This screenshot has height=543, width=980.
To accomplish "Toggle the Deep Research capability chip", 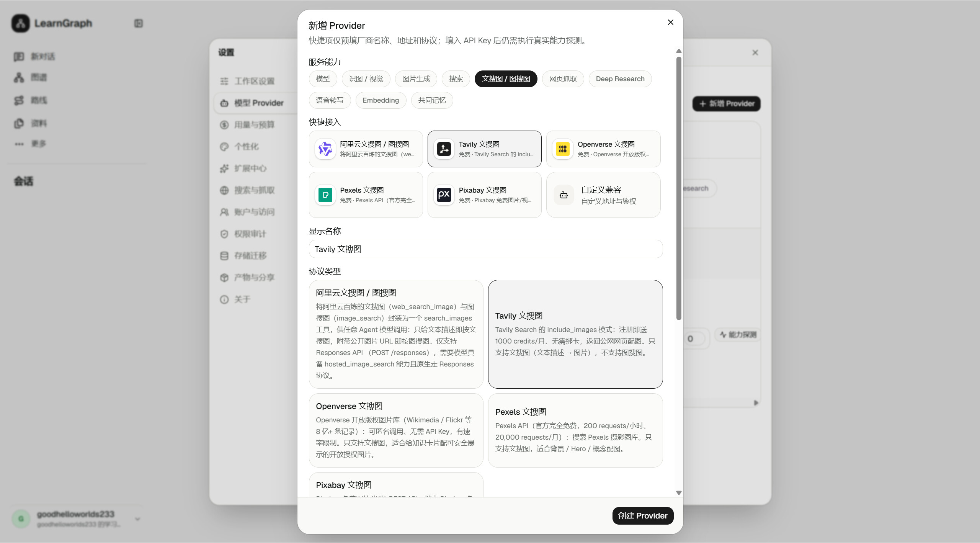I will pos(620,79).
